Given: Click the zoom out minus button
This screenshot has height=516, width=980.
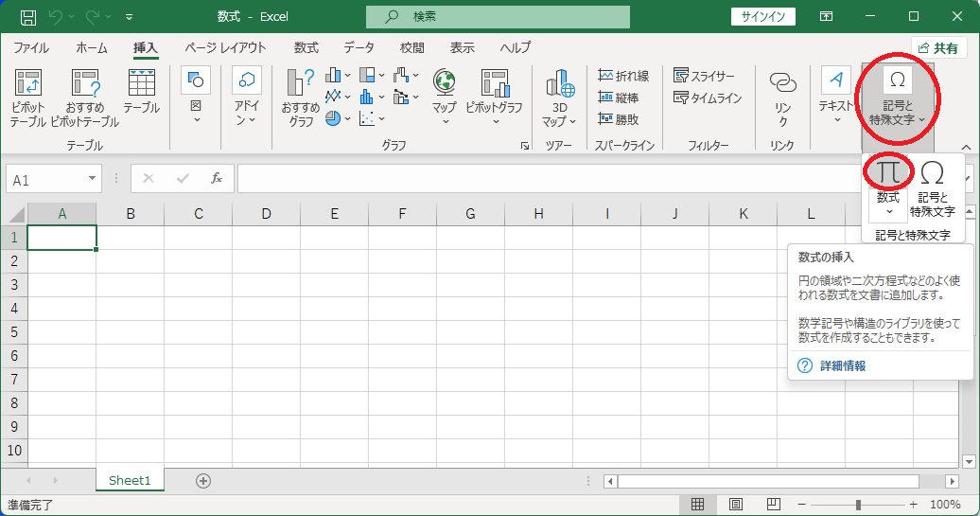Looking at the screenshot, I should (802, 504).
